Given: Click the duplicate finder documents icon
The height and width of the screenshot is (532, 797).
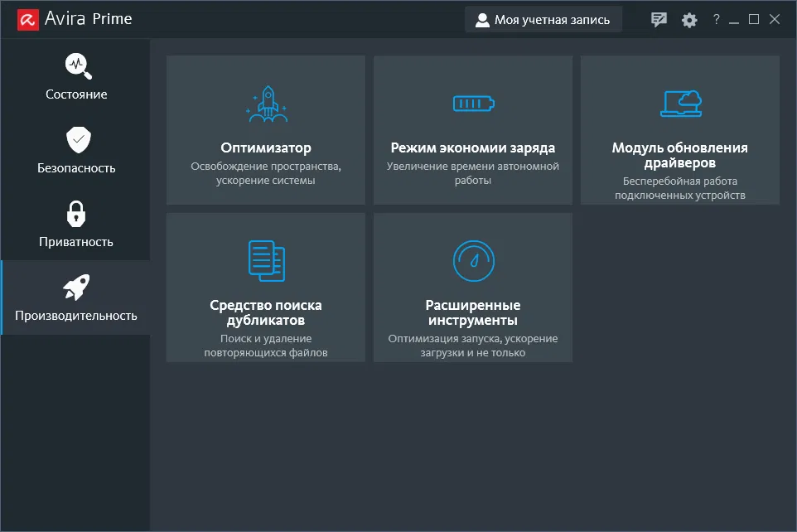Looking at the screenshot, I should tap(266, 261).
